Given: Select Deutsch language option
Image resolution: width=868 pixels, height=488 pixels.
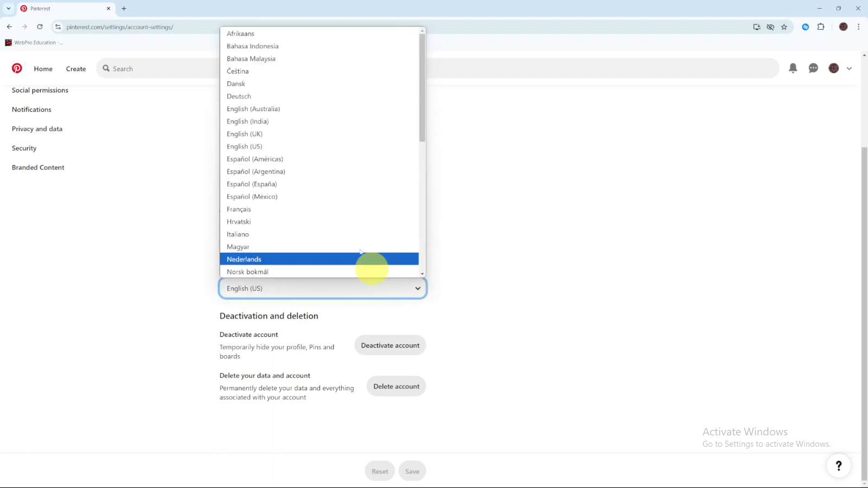Looking at the screenshot, I should pos(319,96).
